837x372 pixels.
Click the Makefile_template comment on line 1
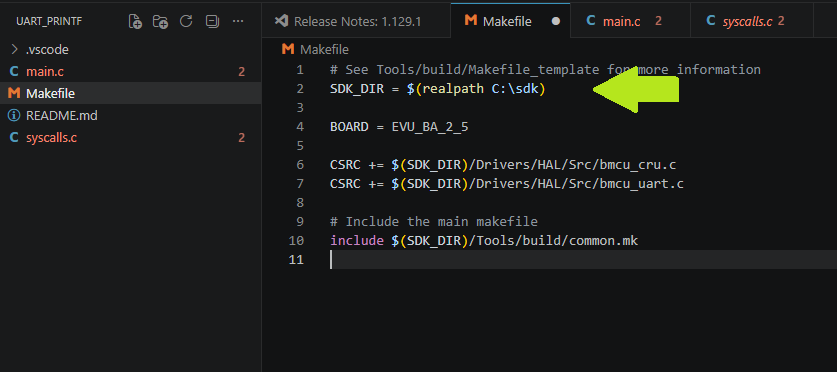click(545, 70)
